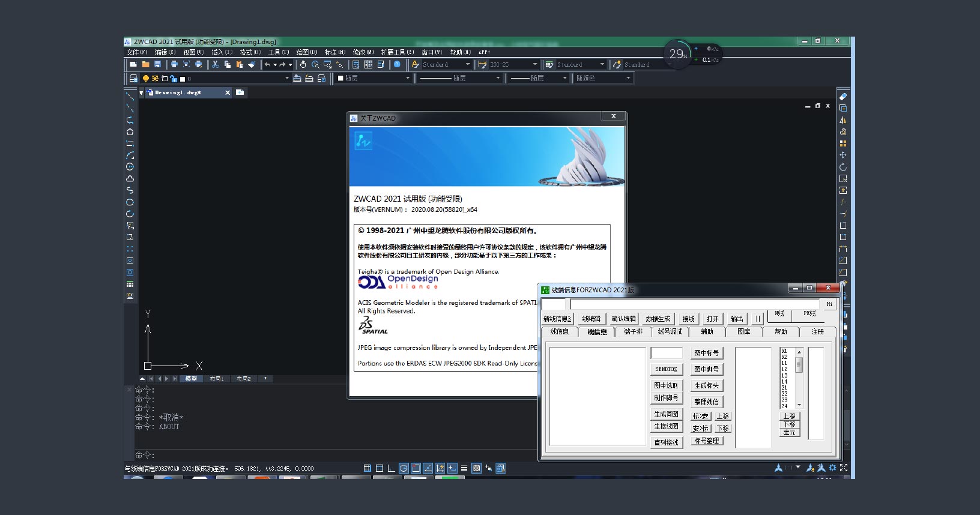The image size is (980, 515).
Task: Activate the Pan hand tool
Action: click(x=303, y=64)
